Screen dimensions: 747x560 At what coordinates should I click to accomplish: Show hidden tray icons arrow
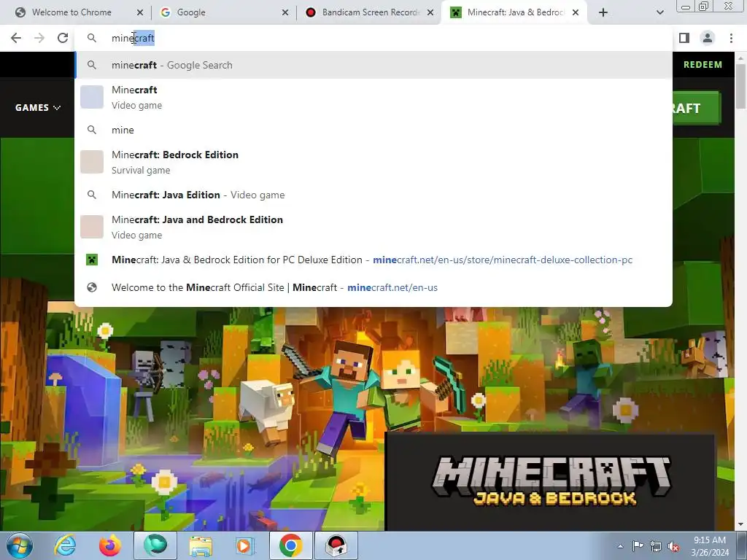pos(620,546)
